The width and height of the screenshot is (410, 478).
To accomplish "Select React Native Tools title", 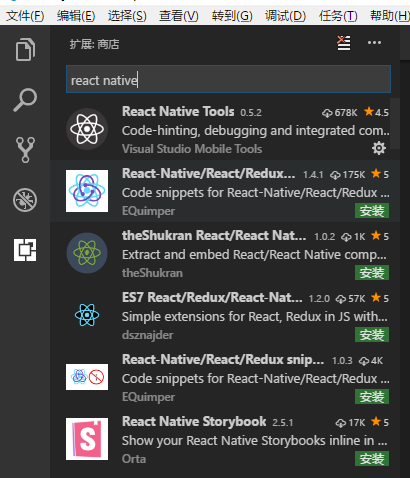I will tap(178, 111).
